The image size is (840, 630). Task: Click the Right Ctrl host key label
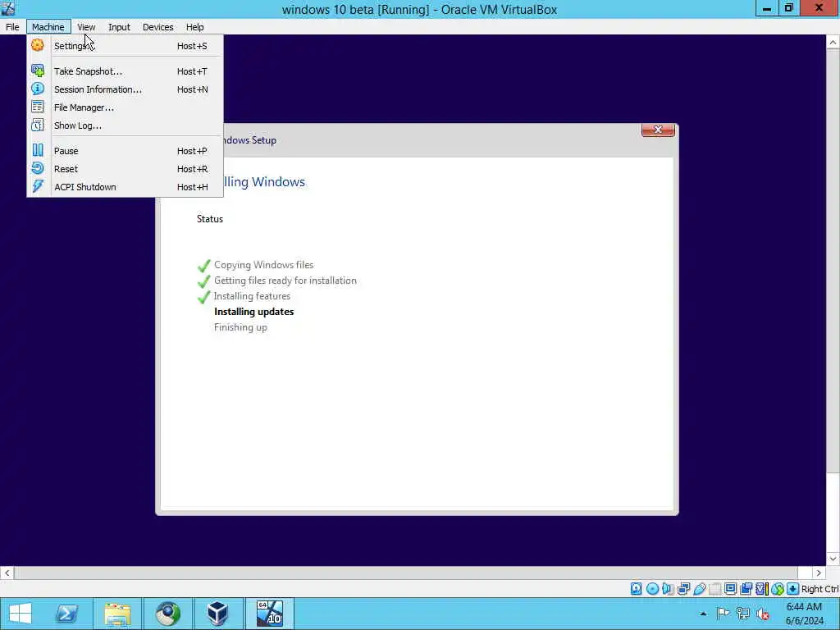pyautogui.click(x=819, y=589)
